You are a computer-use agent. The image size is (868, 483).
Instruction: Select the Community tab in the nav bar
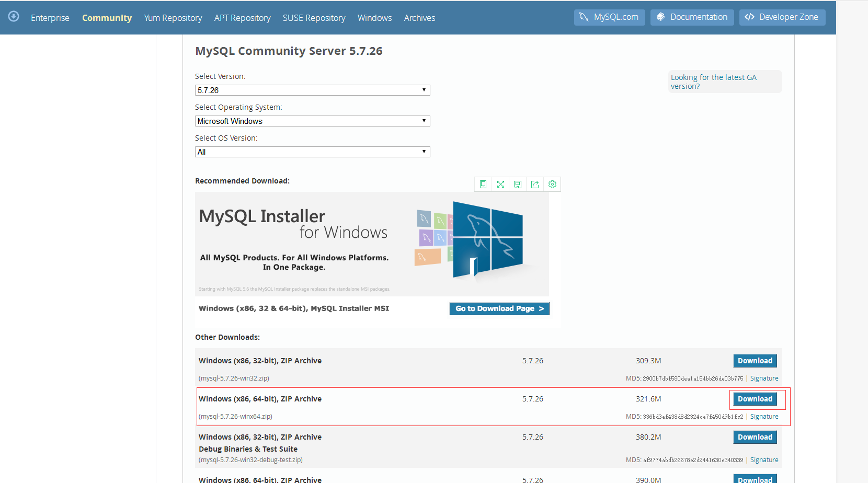point(107,18)
